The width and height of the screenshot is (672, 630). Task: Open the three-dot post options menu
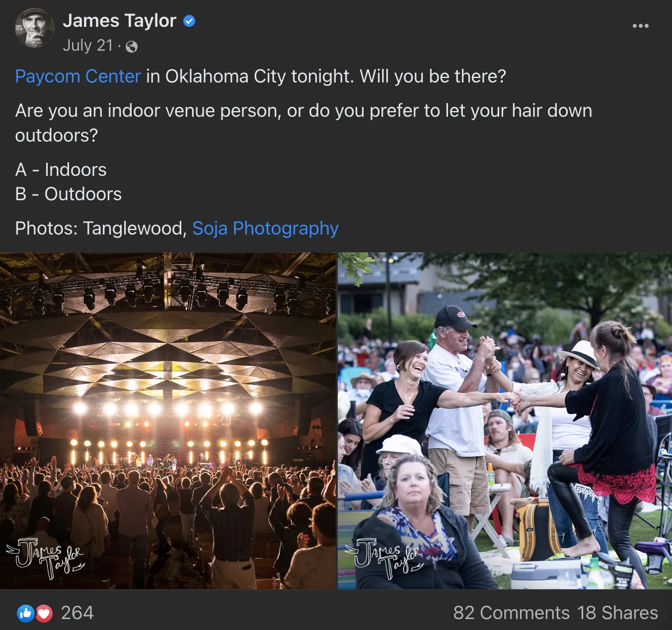[x=640, y=26]
